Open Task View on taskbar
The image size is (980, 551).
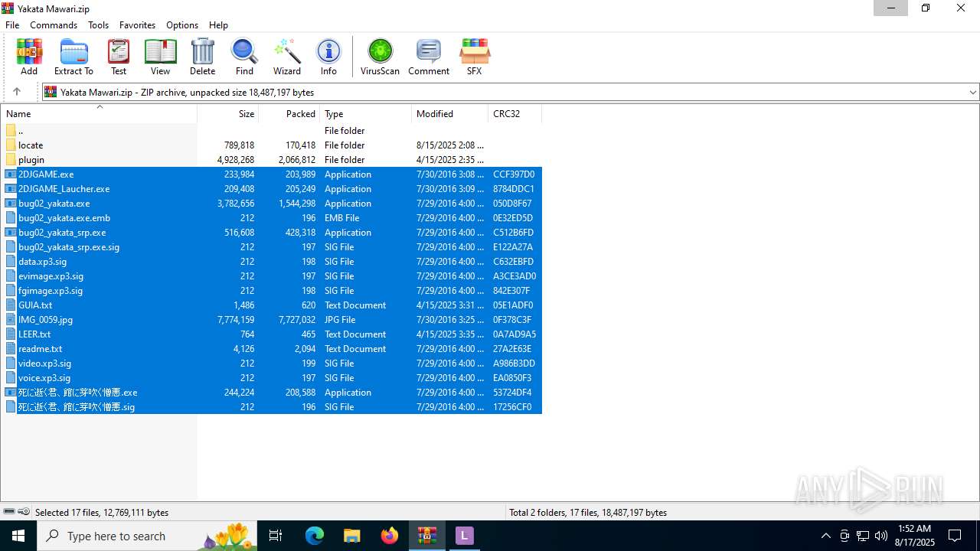276,536
